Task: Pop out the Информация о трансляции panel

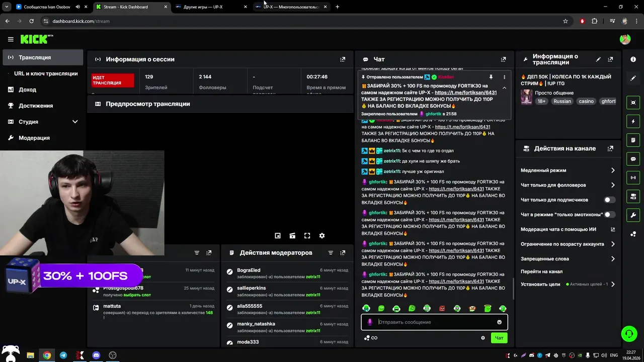Action: pos(610,59)
